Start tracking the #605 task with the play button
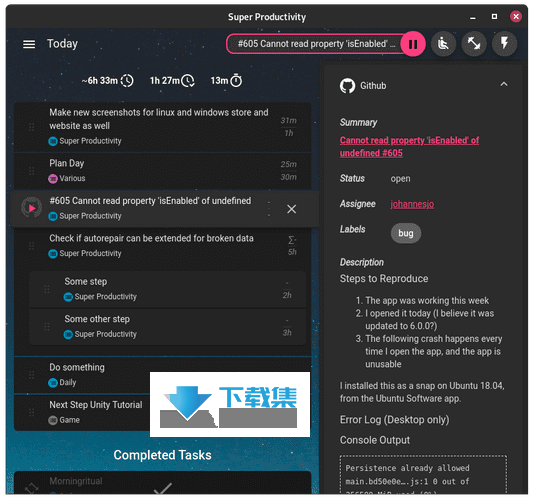This screenshot has width=534, height=500. pos(32,208)
